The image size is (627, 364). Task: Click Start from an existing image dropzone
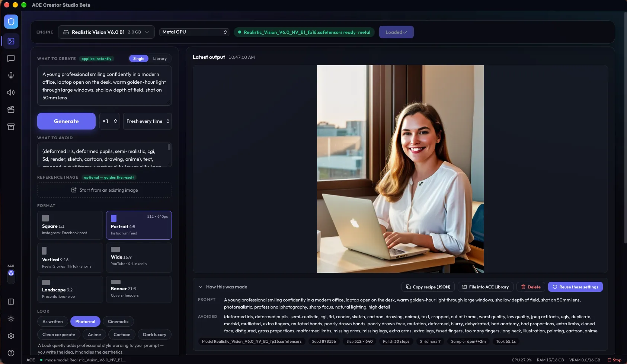105,190
